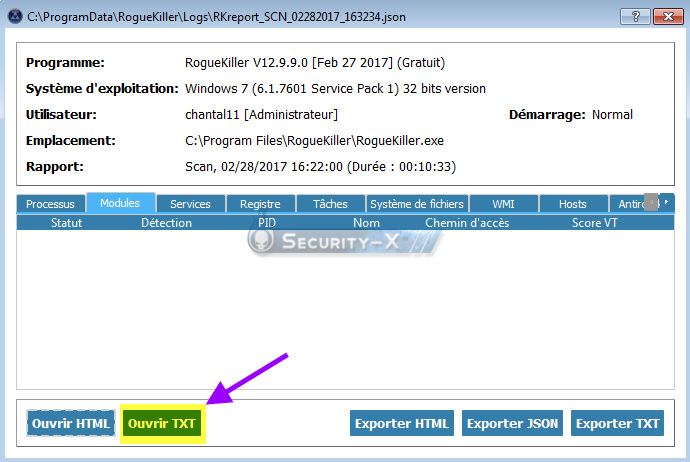Click the Emplacement: label
690x462 pixels.
coord(71,141)
